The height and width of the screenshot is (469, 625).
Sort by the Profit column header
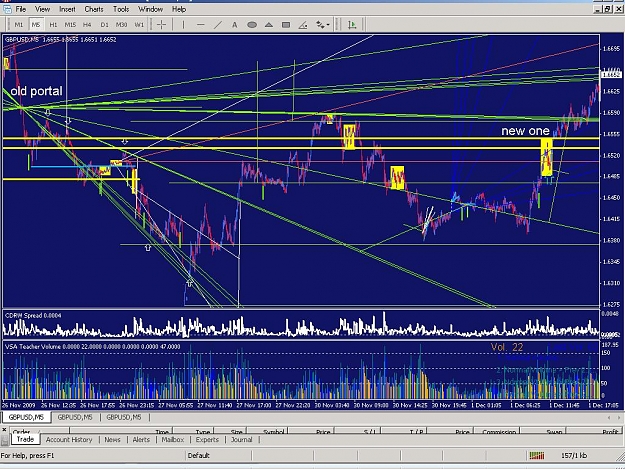[x=594, y=431]
